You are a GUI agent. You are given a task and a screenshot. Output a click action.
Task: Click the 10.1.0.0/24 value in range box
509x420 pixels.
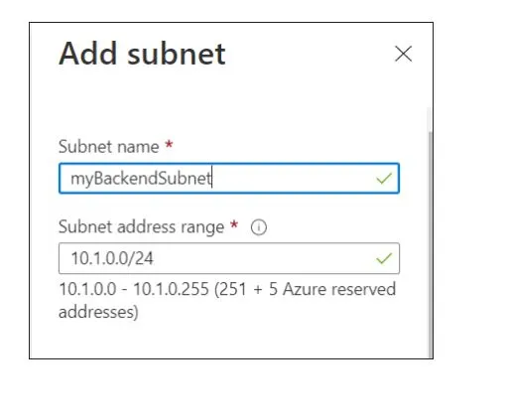coord(112,258)
